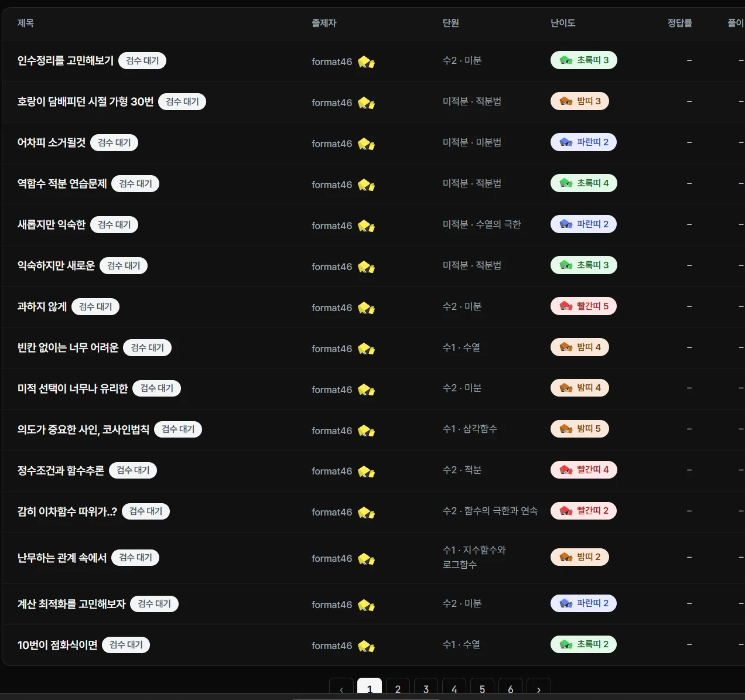Open the problem 감히 이차함수 따위가..?
This screenshot has width=745, height=700.
tap(67, 511)
